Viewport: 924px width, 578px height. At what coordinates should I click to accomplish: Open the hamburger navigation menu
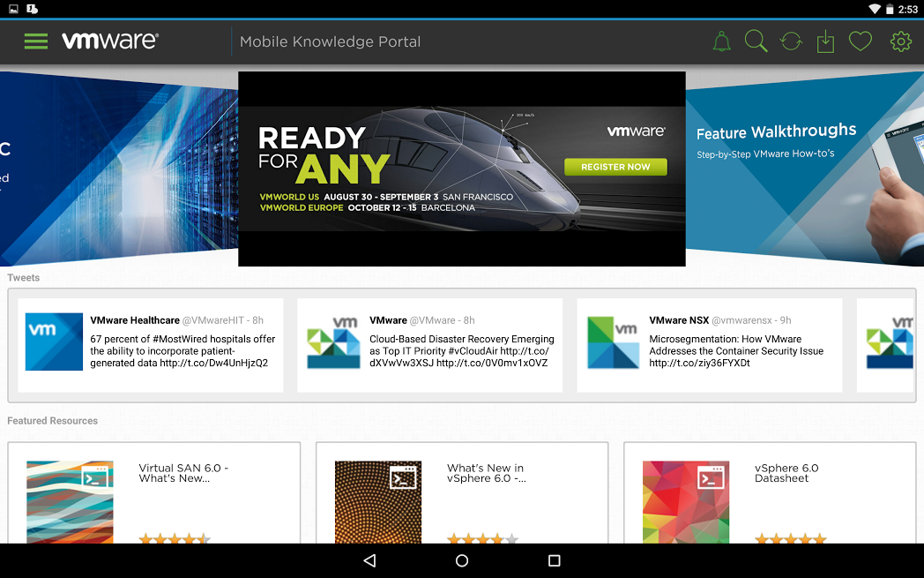coord(36,41)
